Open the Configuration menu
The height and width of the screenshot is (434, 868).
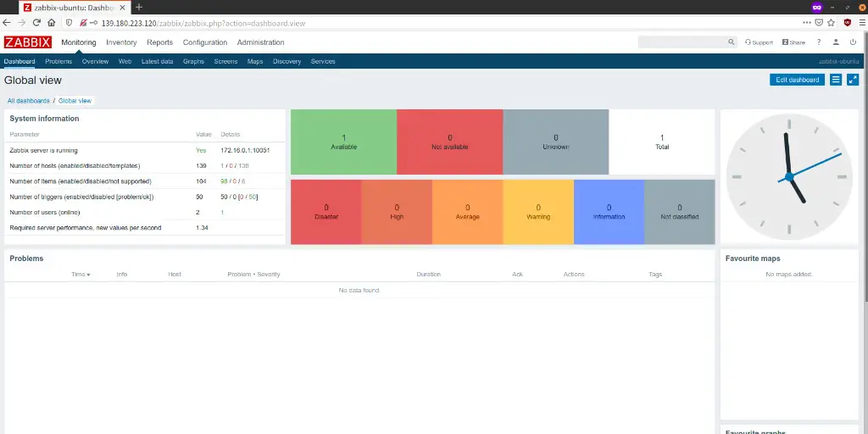pos(205,42)
